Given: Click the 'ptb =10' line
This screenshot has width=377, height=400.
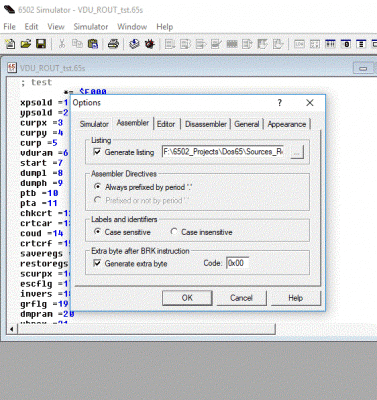Looking at the screenshot, I should coord(39,193).
